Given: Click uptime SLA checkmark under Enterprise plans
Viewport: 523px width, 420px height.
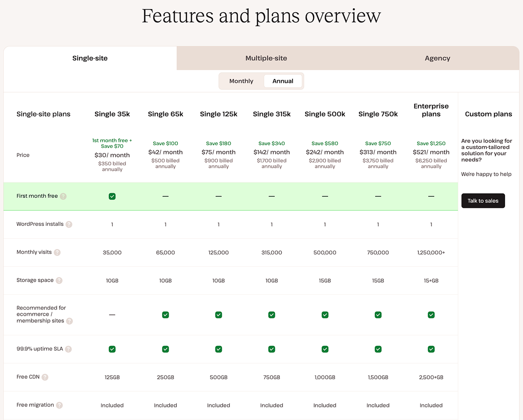Looking at the screenshot, I should [431, 349].
